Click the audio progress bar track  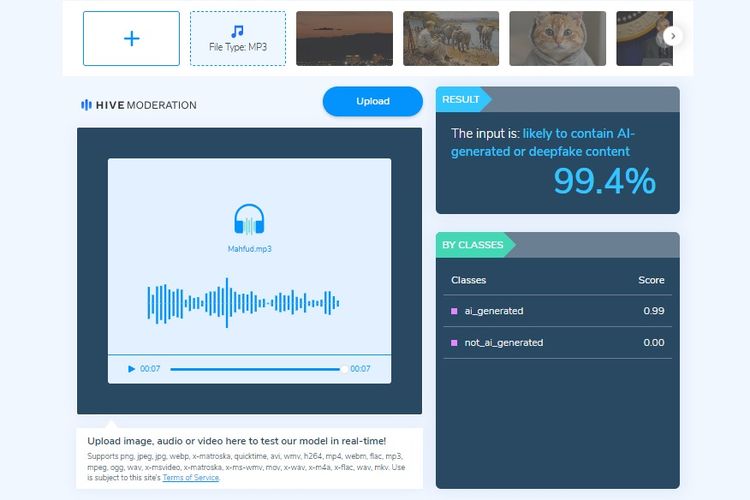[255, 369]
